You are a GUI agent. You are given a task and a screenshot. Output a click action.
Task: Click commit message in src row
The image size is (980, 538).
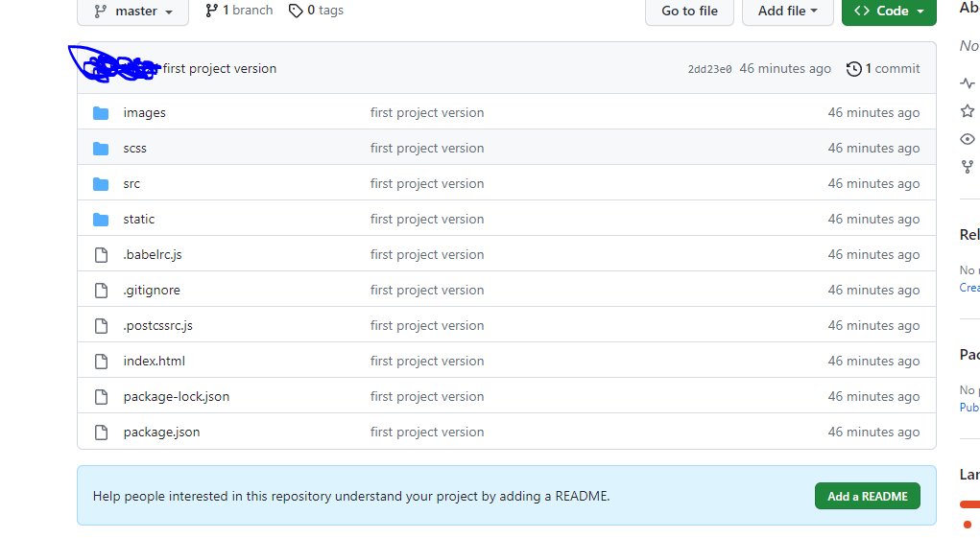[427, 184]
